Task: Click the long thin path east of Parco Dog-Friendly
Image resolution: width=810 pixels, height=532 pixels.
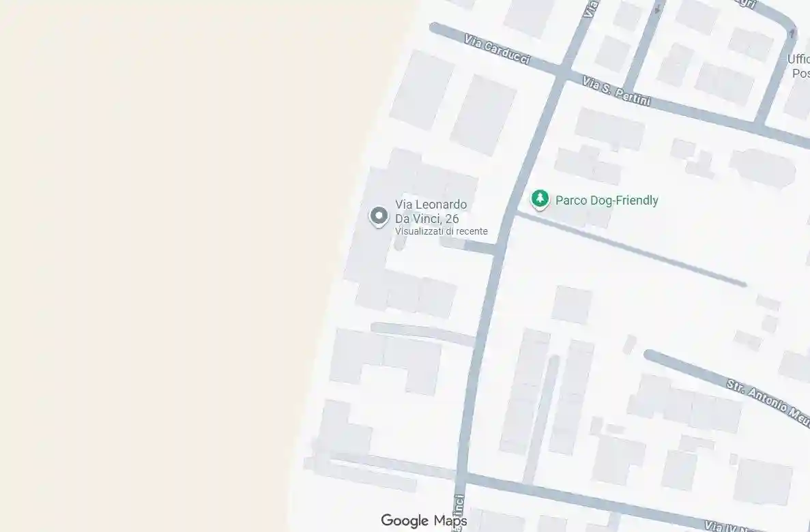Action: pyautogui.click(x=631, y=249)
